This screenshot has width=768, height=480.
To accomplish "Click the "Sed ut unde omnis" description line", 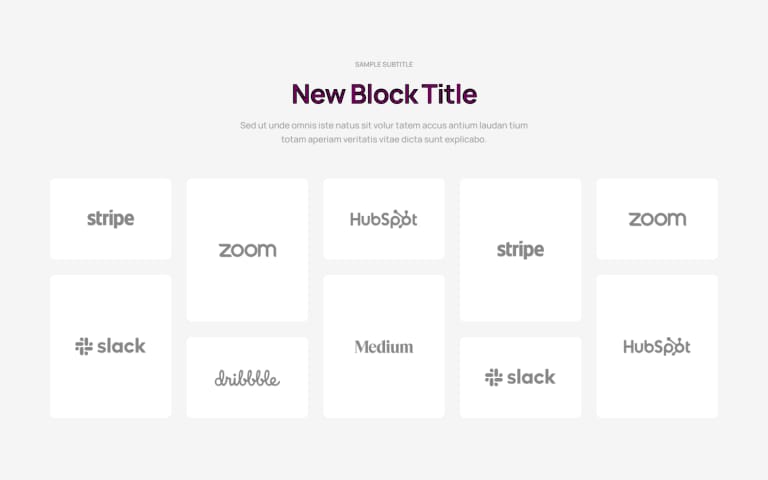I will [384, 125].
